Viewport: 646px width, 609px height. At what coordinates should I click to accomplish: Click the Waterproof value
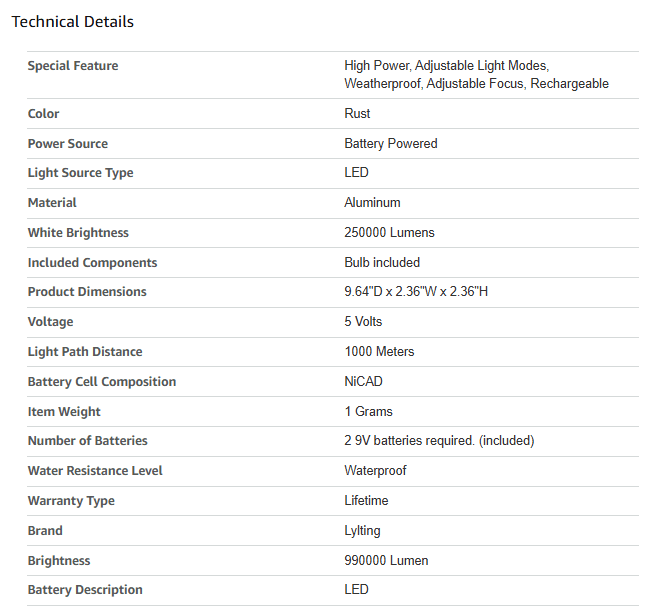[x=375, y=471]
